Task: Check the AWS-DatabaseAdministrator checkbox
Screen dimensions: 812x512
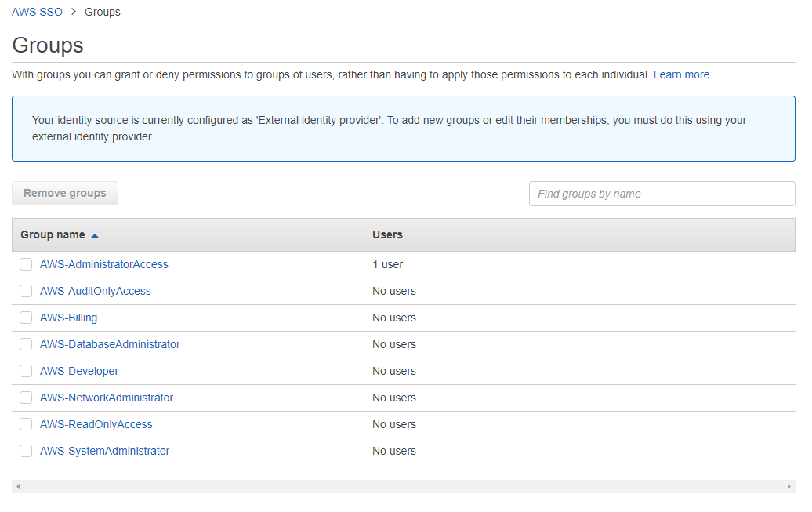Action: coord(26,345)
